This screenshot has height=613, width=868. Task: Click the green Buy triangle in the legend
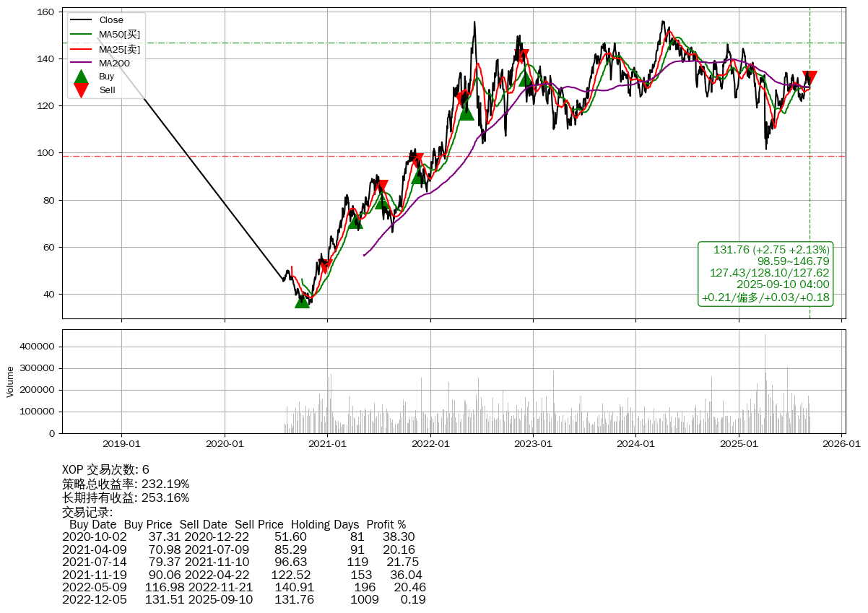click(x=82, y=77)
